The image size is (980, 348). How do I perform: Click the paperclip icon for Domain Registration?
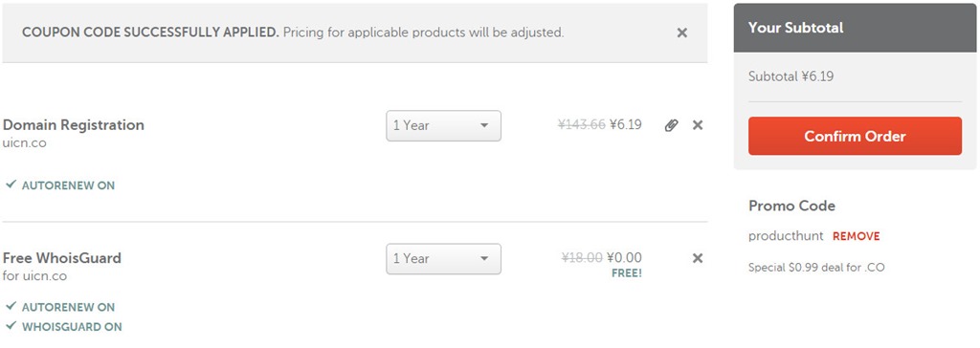[671, 125]
